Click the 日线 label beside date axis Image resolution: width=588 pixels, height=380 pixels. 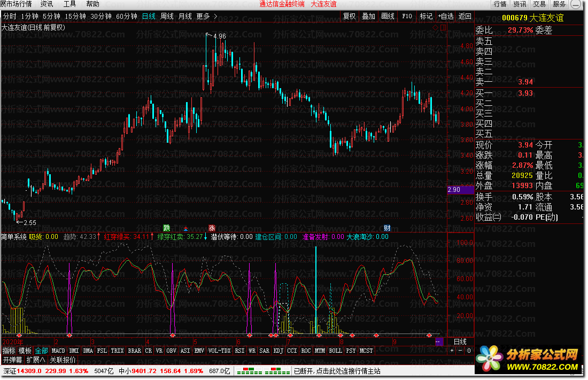pos(460,342)
